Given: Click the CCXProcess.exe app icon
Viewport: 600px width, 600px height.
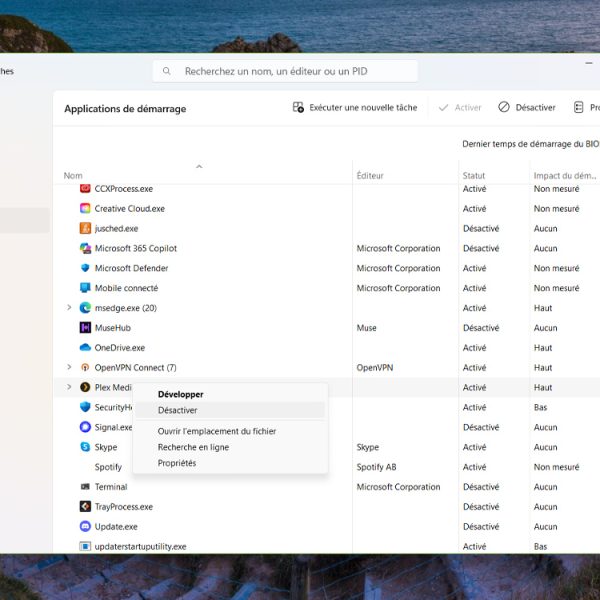Looking at the screenshot, I should coord(85,188).
